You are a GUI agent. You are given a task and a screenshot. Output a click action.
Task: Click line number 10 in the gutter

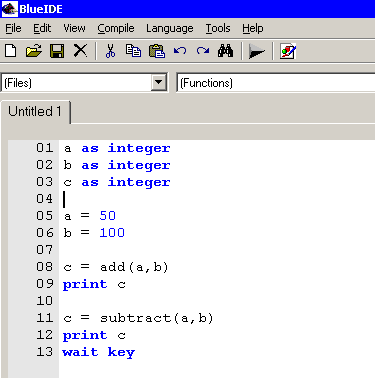[x=45, y=301]
